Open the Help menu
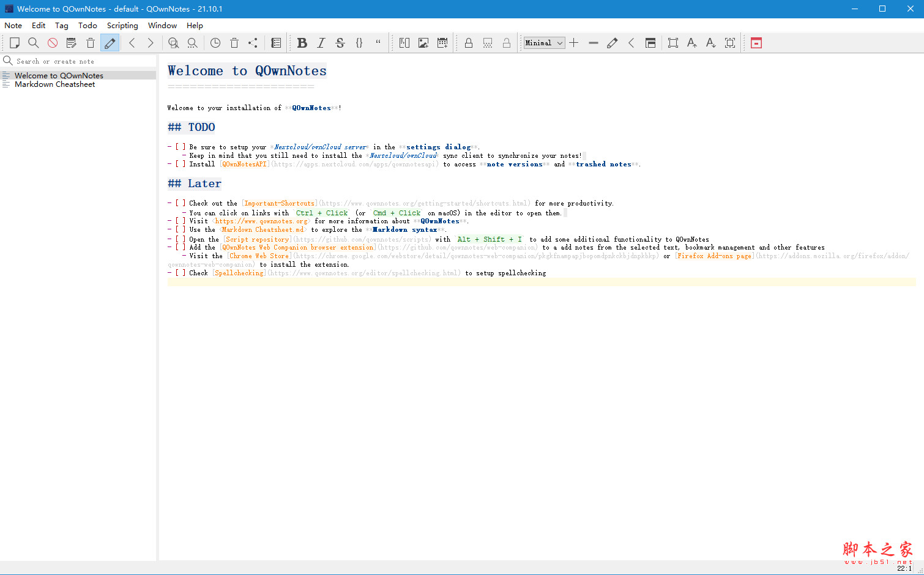924x575 pixels. click(195, 26)
